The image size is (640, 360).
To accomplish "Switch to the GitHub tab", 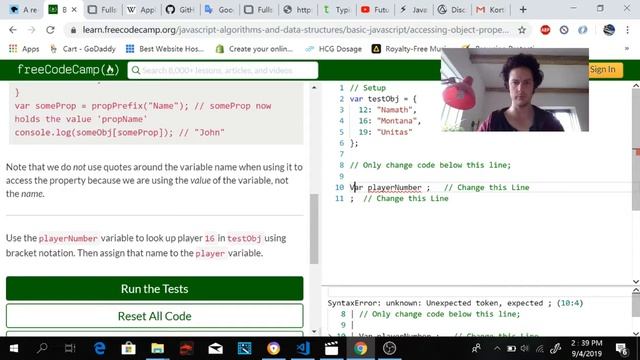I will (180, 9).
